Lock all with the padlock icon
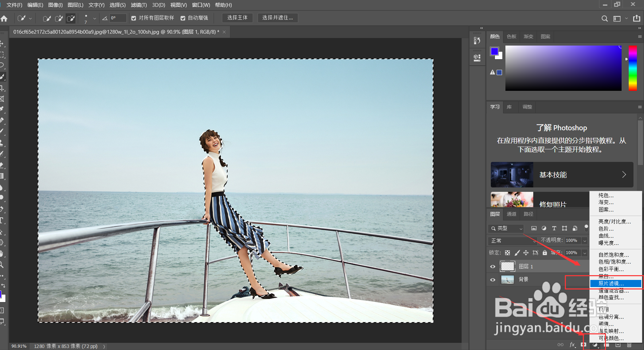Screen dimensions: 644x350 tap(545, 253)
